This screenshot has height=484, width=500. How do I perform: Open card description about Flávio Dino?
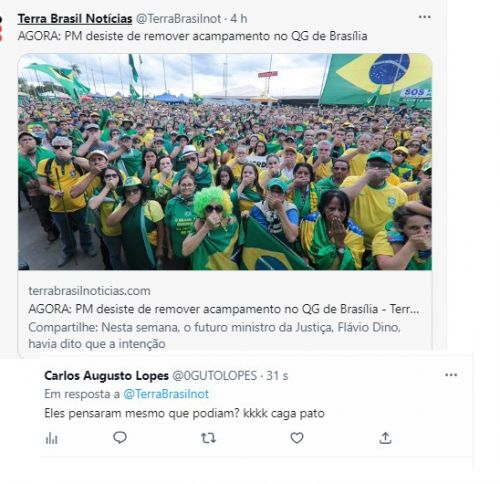[214, 335]
